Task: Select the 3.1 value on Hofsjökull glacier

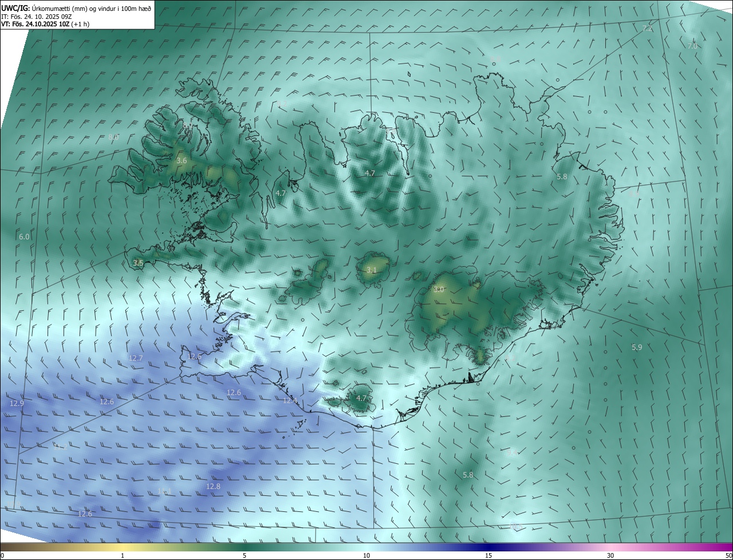Action: 372,270
